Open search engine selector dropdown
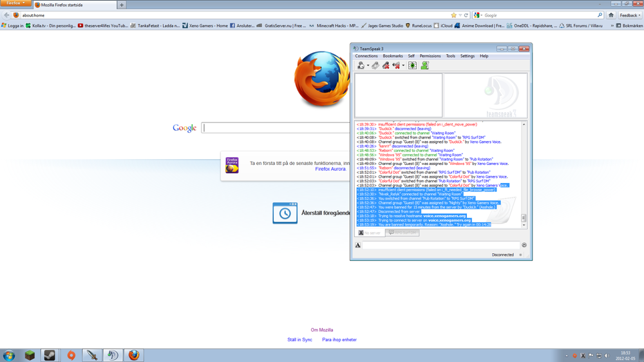The image size is (644, 362). point(478,15)
